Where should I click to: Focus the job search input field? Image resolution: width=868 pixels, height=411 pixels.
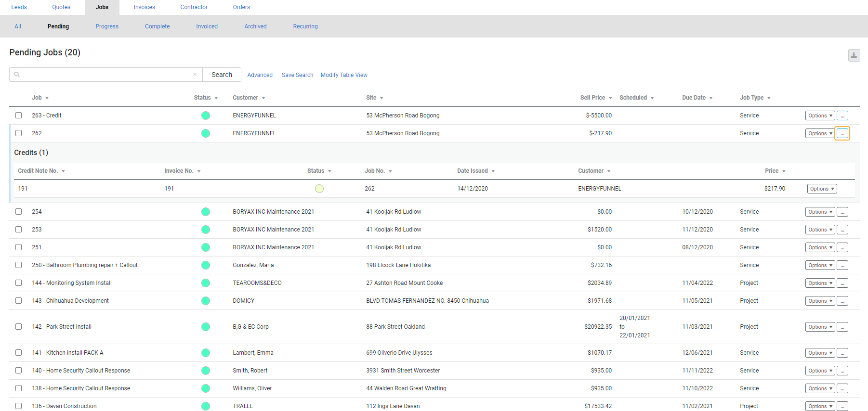coord(106,75)
